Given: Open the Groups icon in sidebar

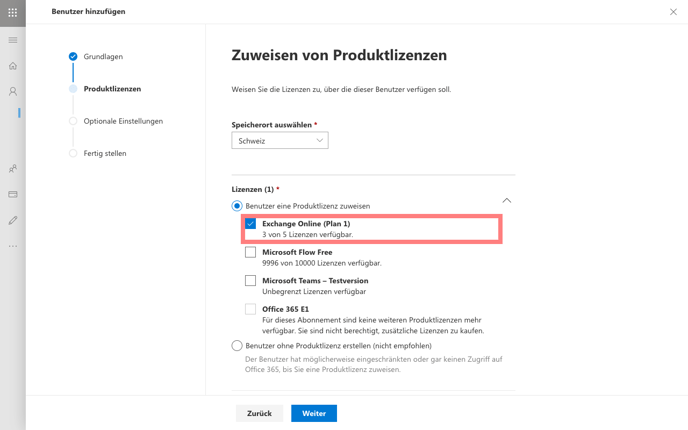Looking at the screenshot, I should [x=13, y=168].
